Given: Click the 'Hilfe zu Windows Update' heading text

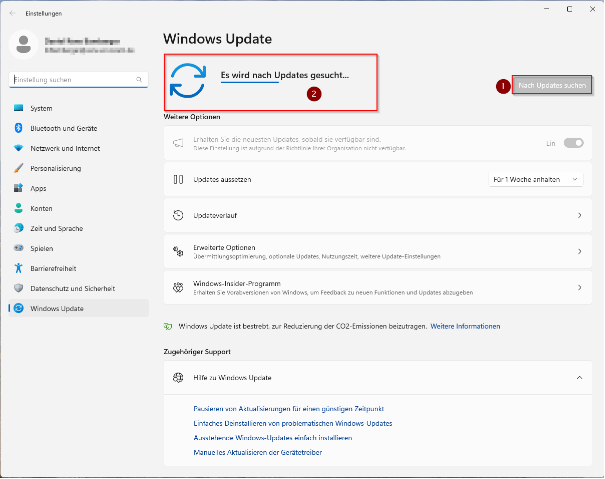Looking at the screenshot, I should 232,378.
